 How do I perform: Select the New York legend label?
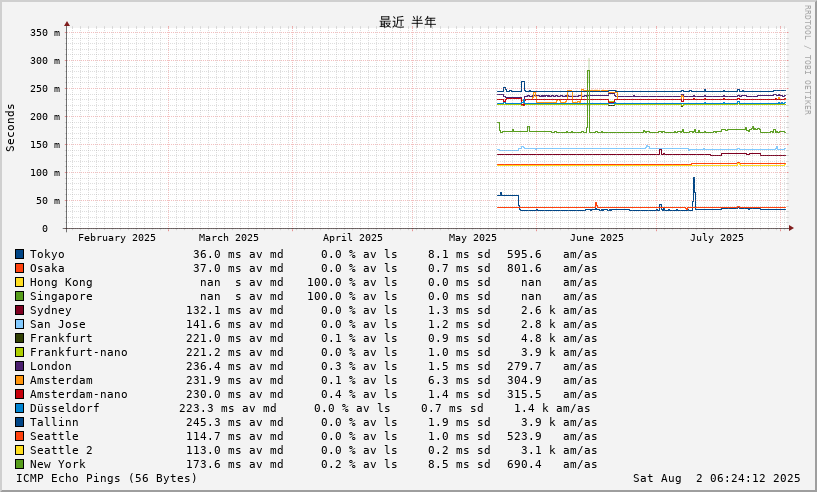pyautogui.click(x=57, y=464)
